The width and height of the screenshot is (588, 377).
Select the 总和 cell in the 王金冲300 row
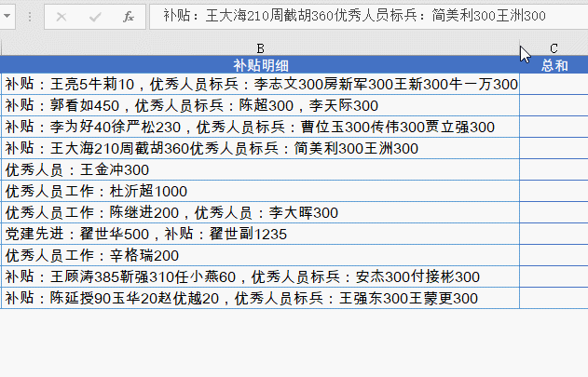pos(554,169)
